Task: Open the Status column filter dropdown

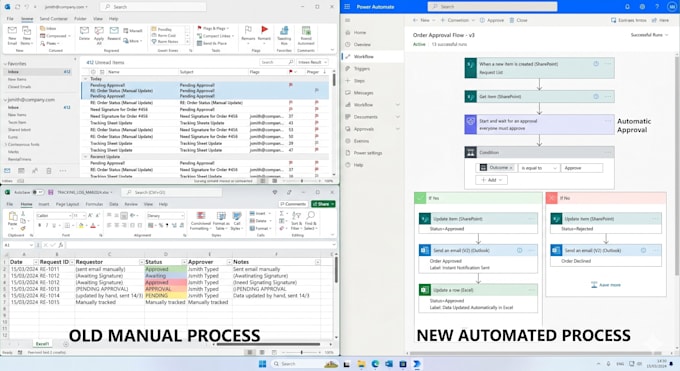Action: point(184,262)
